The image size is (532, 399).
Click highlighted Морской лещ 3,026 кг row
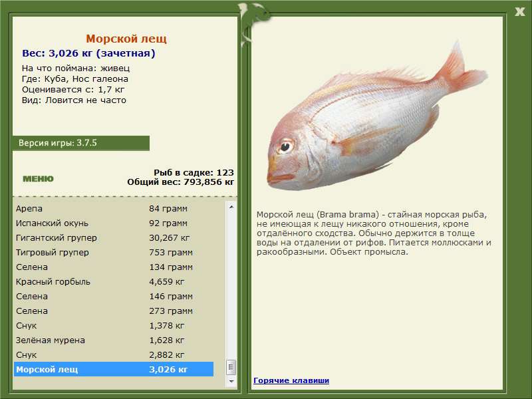[x=114, y=369]
